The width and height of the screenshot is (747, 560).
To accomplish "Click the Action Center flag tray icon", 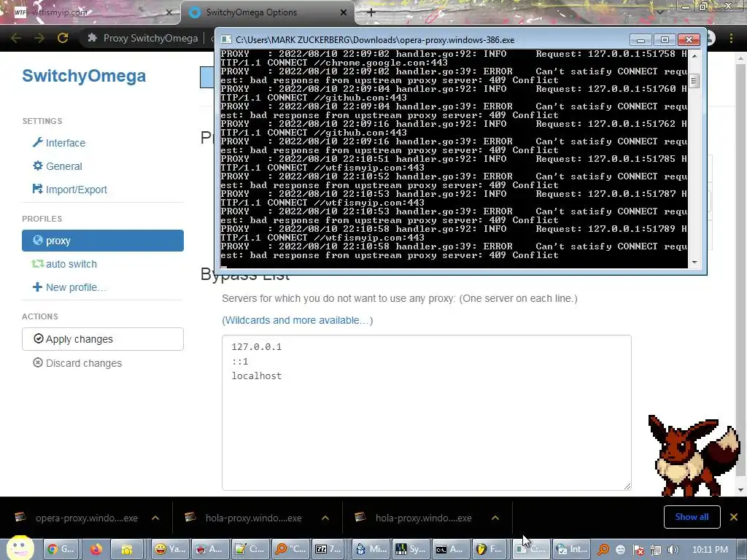I will tap(638, 550).
